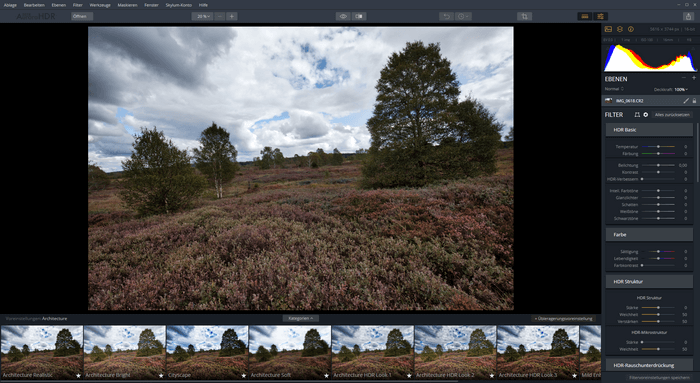The image size is (700, 383).
Task: Apply the Architecture Realistic preset
Action: coord(42,352)
